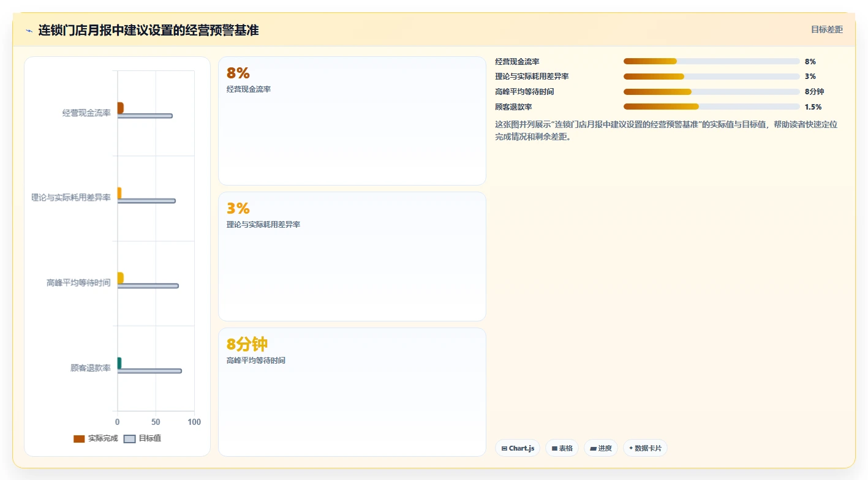Click the 进度 tag chip
This screenshot has width=868, height=480.
coord(600,448)
